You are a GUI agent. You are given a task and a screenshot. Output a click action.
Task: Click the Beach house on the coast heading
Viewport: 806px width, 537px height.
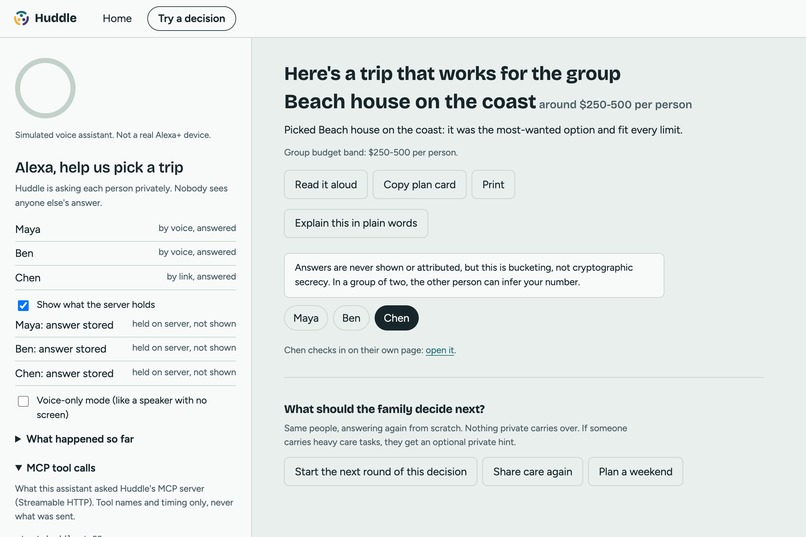(x=410, y=101)
